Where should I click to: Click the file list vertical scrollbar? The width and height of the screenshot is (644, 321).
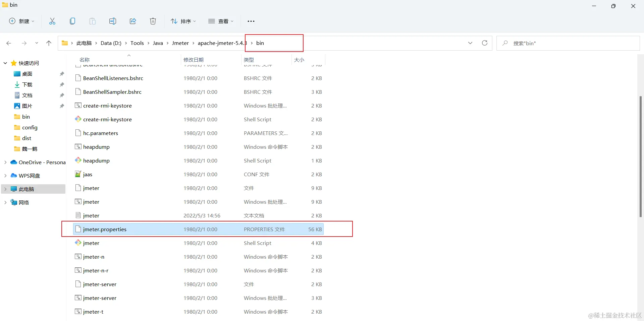(641, 157)
